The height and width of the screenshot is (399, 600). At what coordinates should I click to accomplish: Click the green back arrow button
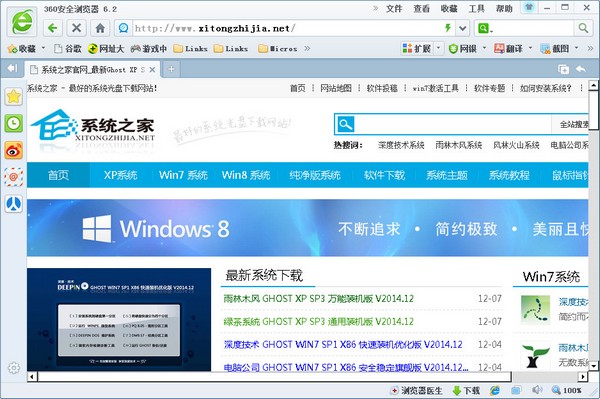[53, 28]
